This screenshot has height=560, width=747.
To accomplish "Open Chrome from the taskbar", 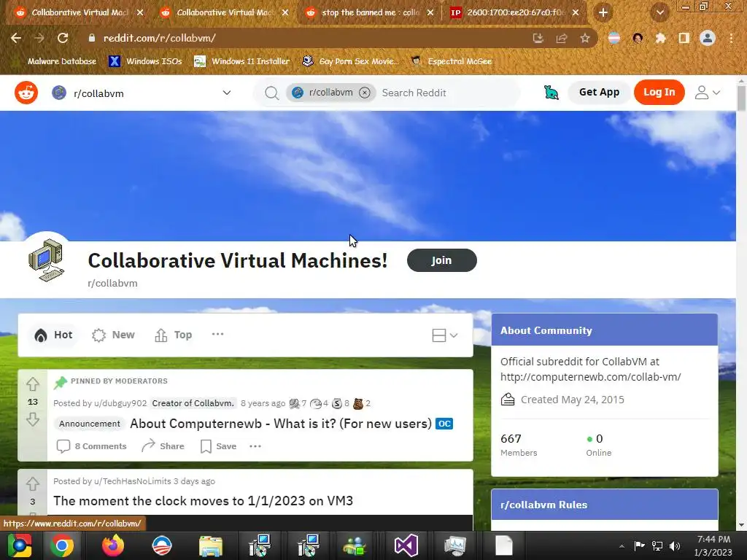I will click(x=63, y=545).
